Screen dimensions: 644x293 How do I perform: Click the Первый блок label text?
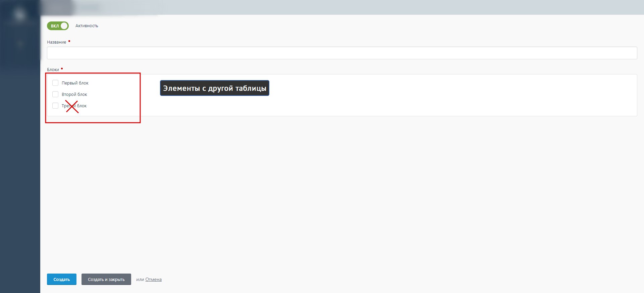[x=75, y=83]
